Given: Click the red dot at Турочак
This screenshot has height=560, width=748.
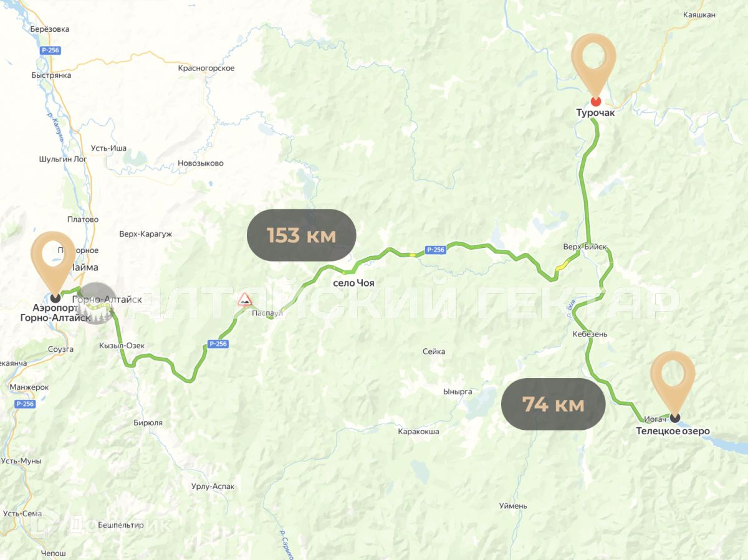Looking at the screenshot, I should 596,101.
